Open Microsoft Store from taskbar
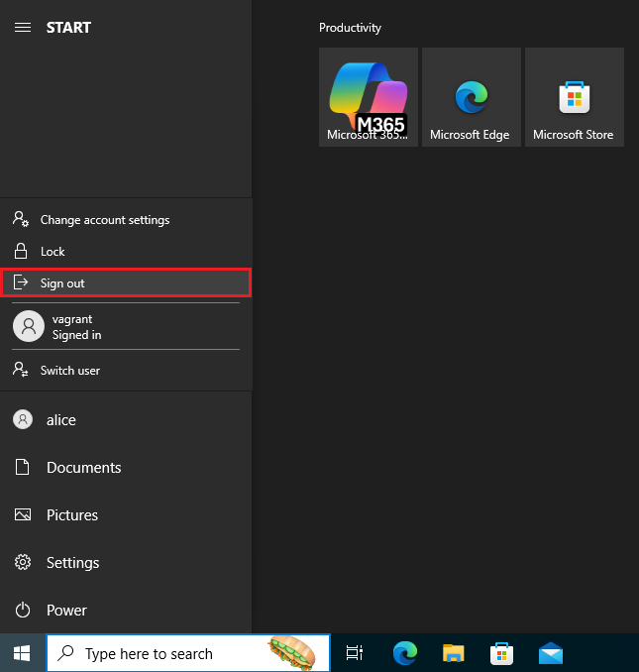 (x=501, y=653)
